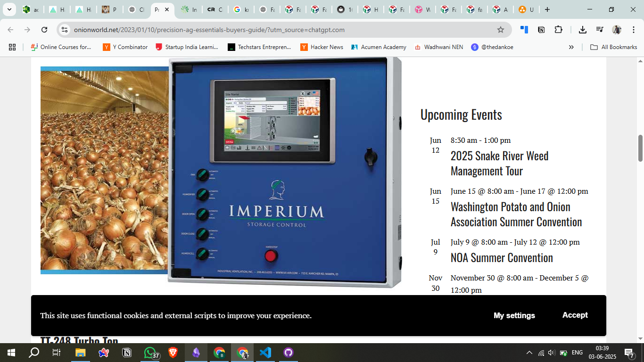Open My settings in cookie banner
The width and height of the screenshot is (644, 362).
coord(514,315)
